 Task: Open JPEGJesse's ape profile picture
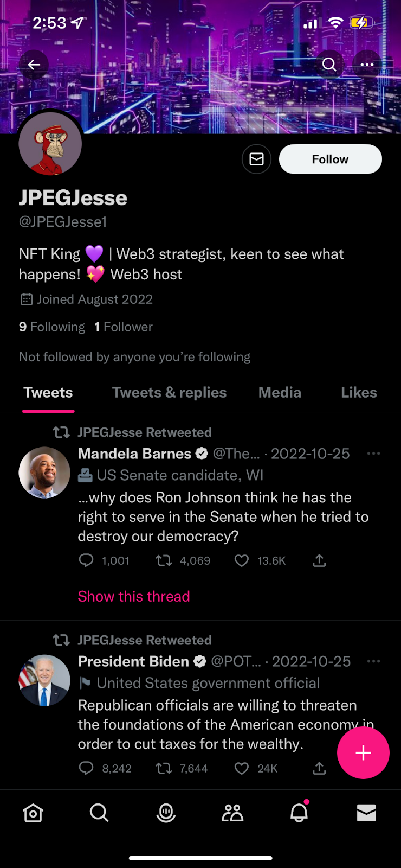pos(50,144)
